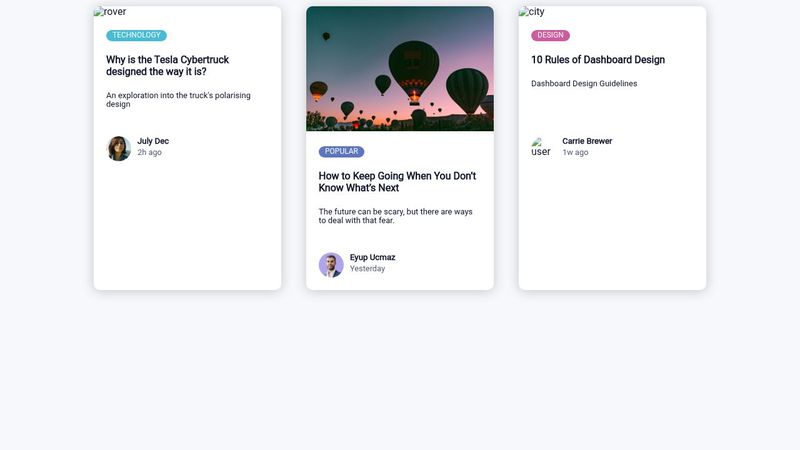Click the hot air balloons image
Viewport: 800px width, 450px height.
400,68
